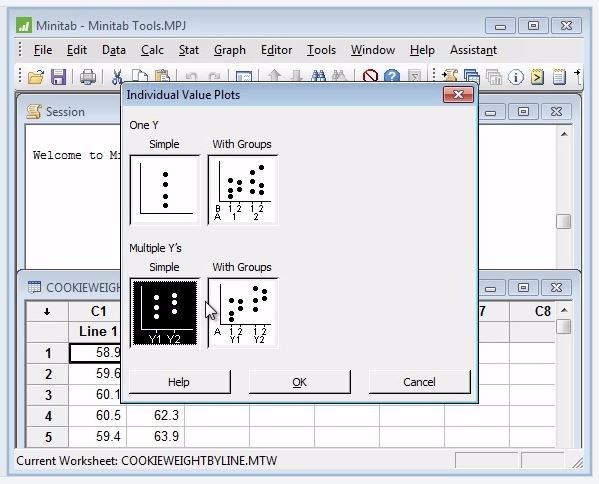Image resolution: width=599 pixels, height=484 pixels.
Task: Click the worksheet vertical scrollbar thumb
Action: pyautogui.click(x=564, y=326)
